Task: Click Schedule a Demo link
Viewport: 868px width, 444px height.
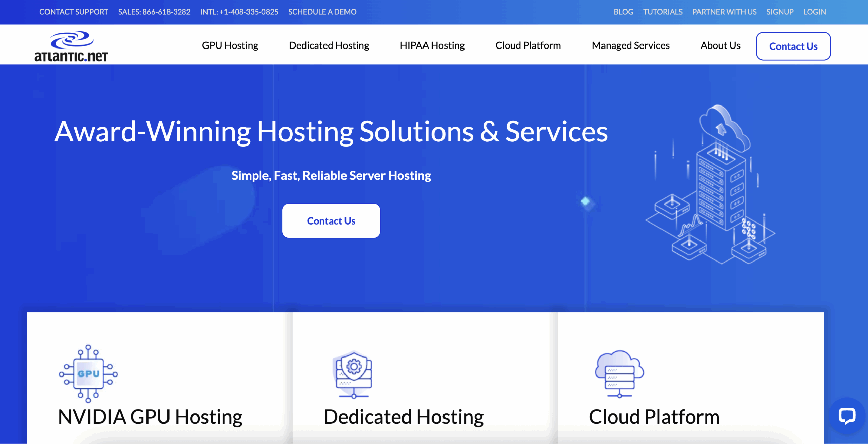Action: click(322, 12)
